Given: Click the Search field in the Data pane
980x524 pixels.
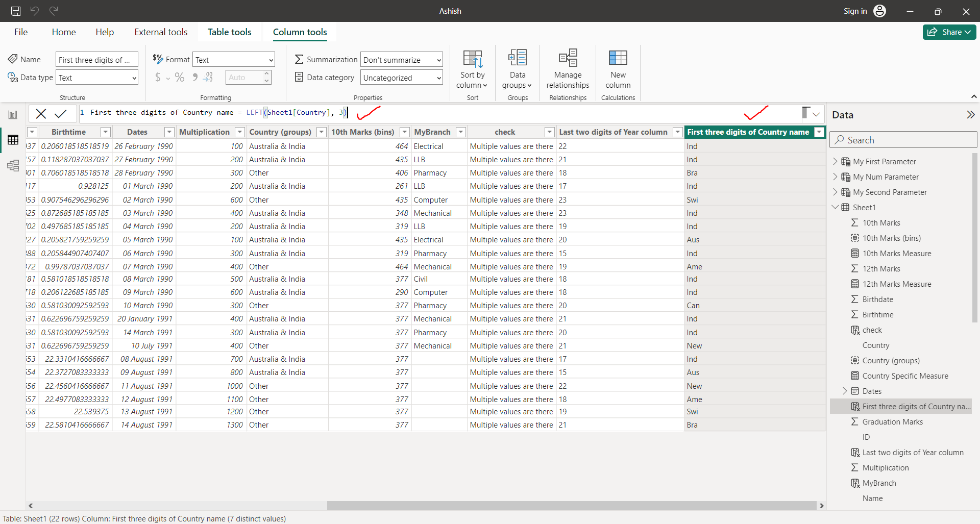Looking at the screenshot, I should click(903, 139).
